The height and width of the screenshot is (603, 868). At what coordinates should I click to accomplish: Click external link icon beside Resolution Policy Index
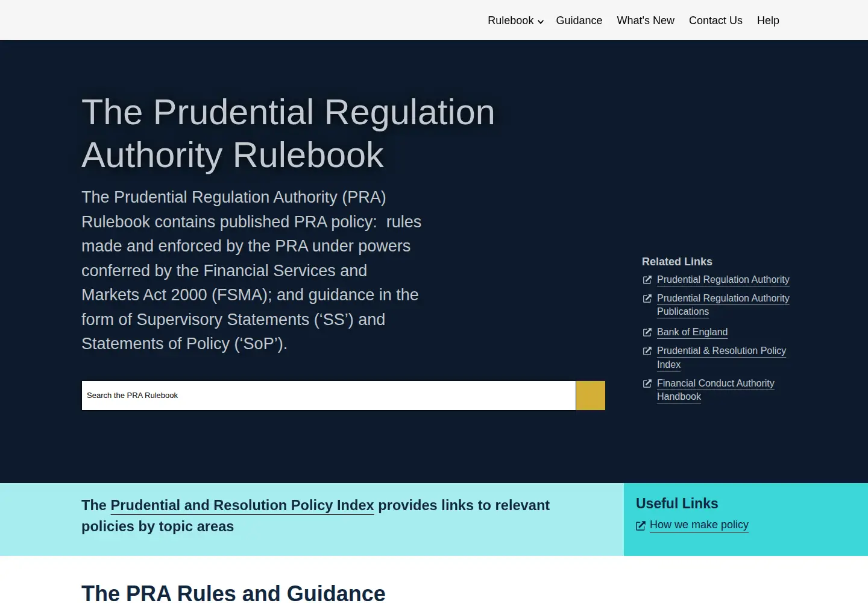click(x=647, y=351)
